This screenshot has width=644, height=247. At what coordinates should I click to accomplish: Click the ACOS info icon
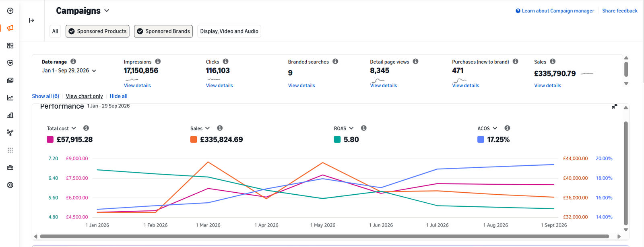507,128
